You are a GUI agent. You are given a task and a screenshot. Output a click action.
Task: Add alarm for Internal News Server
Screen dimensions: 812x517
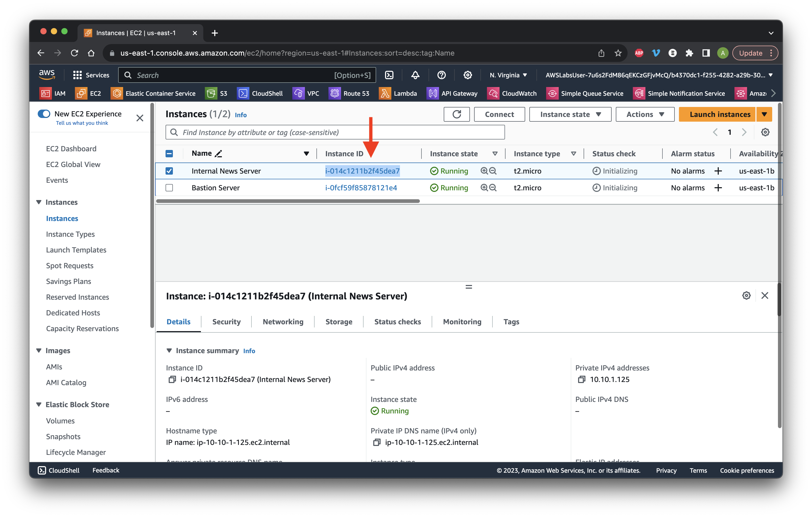click(718, 171)
